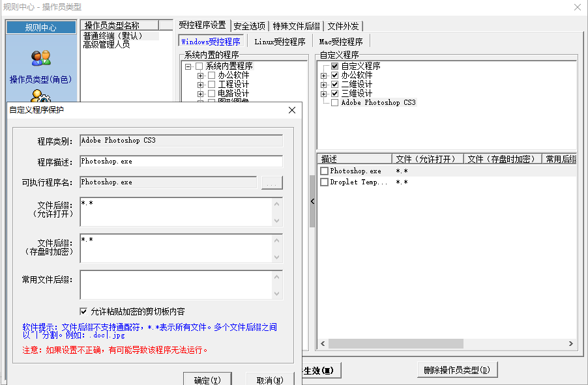Toggle 系统内置程序 root checkbox
The image size is (588, 385).
[199, 66]
